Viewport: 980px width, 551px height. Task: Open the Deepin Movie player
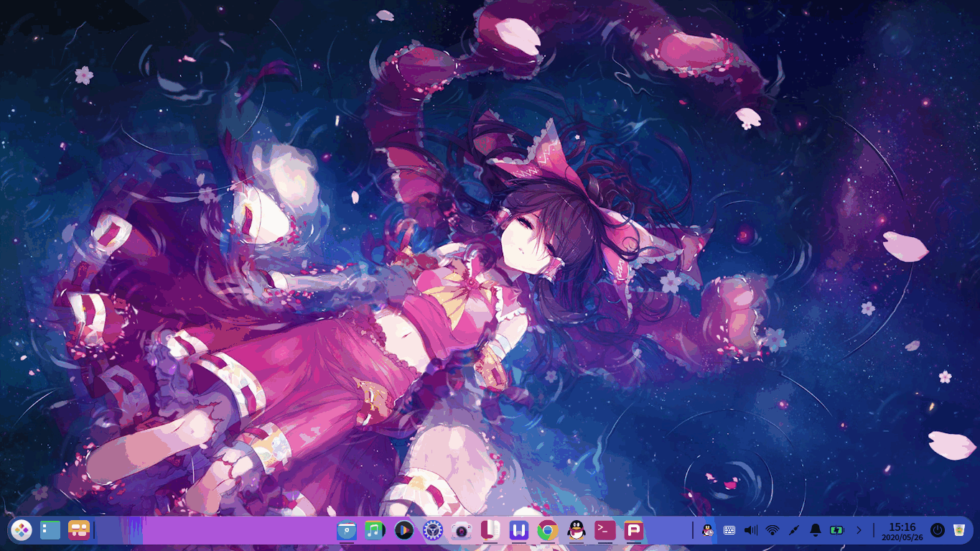[x=404, y=530]
